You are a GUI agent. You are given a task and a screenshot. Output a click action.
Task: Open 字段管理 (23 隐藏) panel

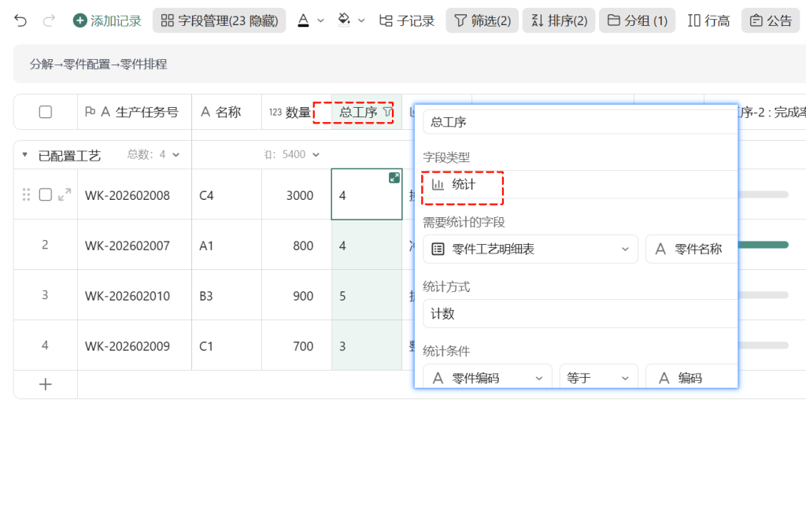(219, 20)
